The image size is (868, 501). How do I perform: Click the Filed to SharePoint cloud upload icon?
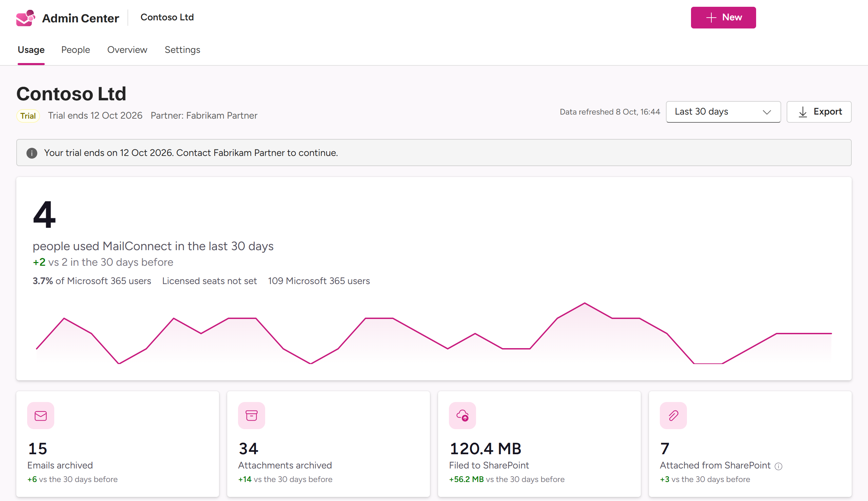(462, 416)
